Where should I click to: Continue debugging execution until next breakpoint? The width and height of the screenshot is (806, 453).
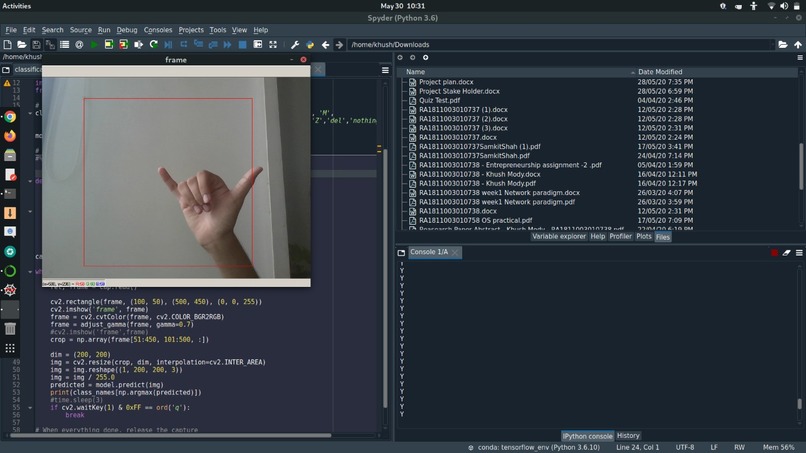point(227,45)
